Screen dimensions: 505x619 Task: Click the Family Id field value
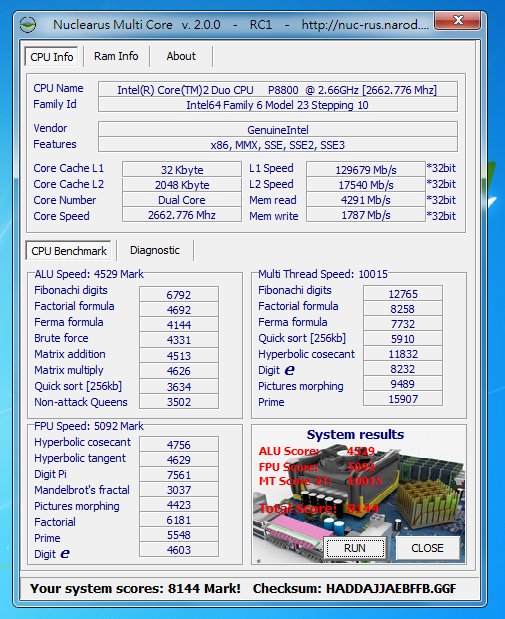(278, 105)
